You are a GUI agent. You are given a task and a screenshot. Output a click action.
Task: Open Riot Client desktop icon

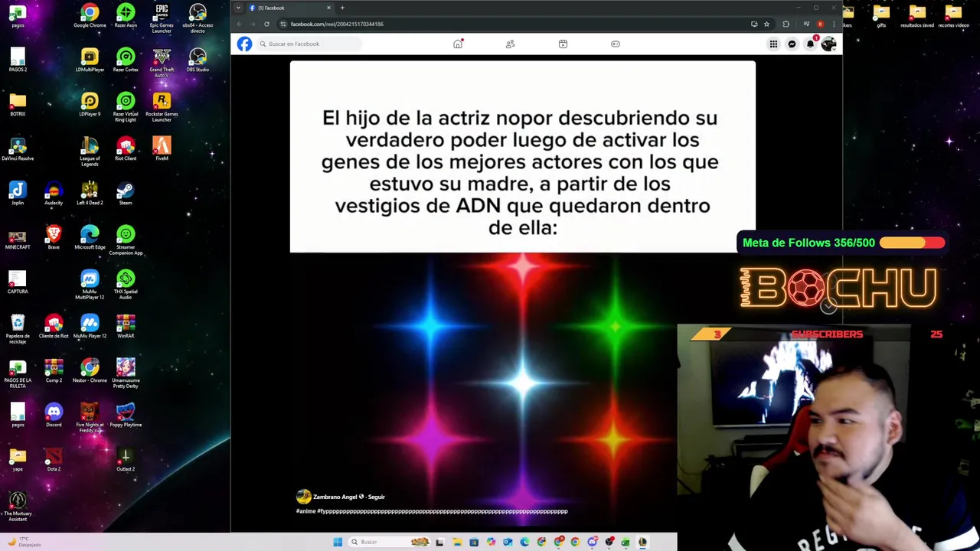(x=126, y=148)
